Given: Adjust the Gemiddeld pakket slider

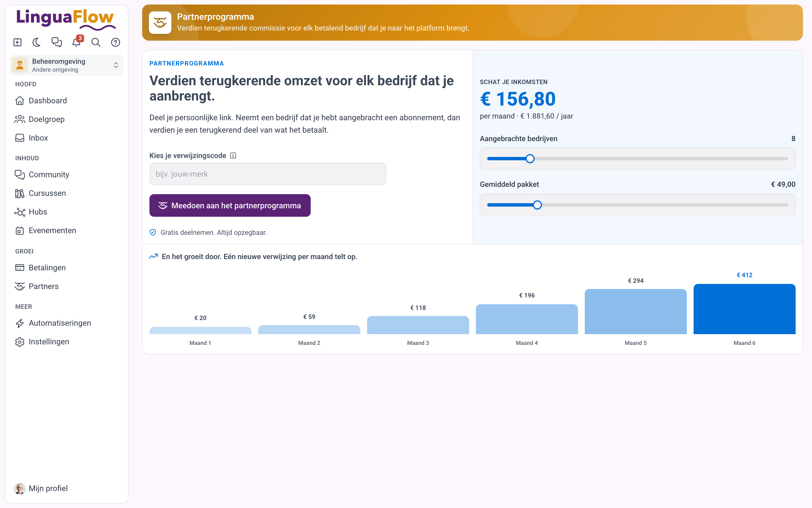Looking at the screenshot, I should 637,205.
